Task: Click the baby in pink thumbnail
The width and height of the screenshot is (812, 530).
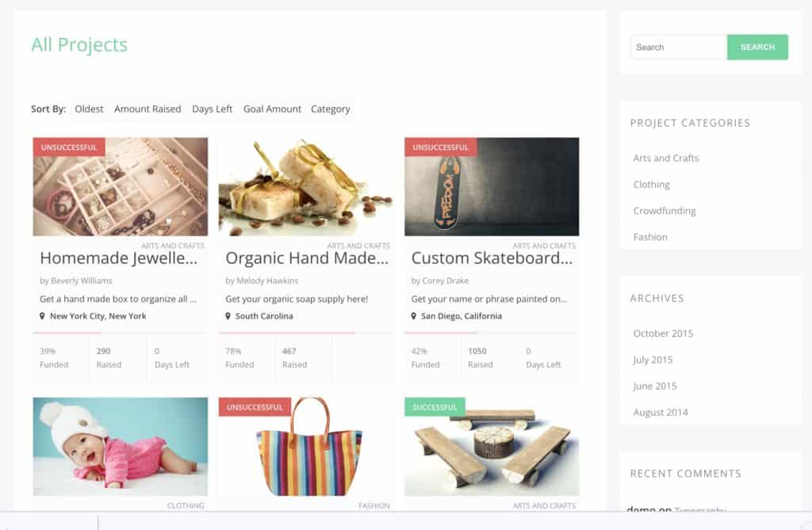Action: pos(121,447)
